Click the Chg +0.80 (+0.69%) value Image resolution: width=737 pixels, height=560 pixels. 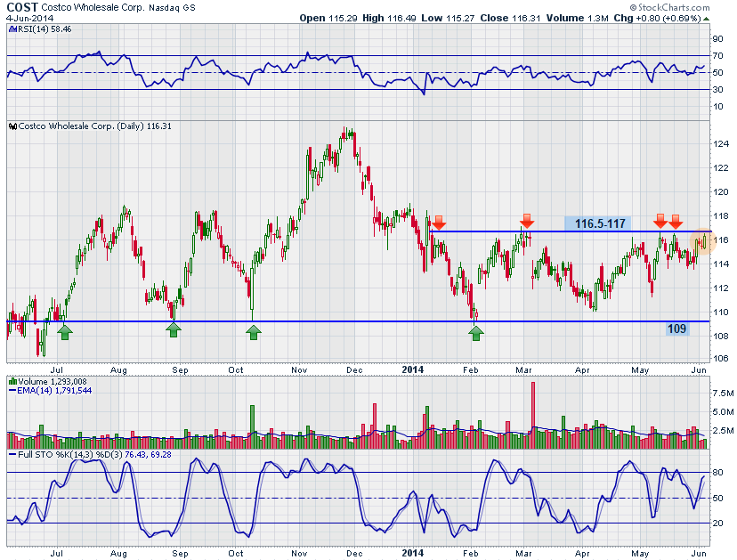click(657, 18)
